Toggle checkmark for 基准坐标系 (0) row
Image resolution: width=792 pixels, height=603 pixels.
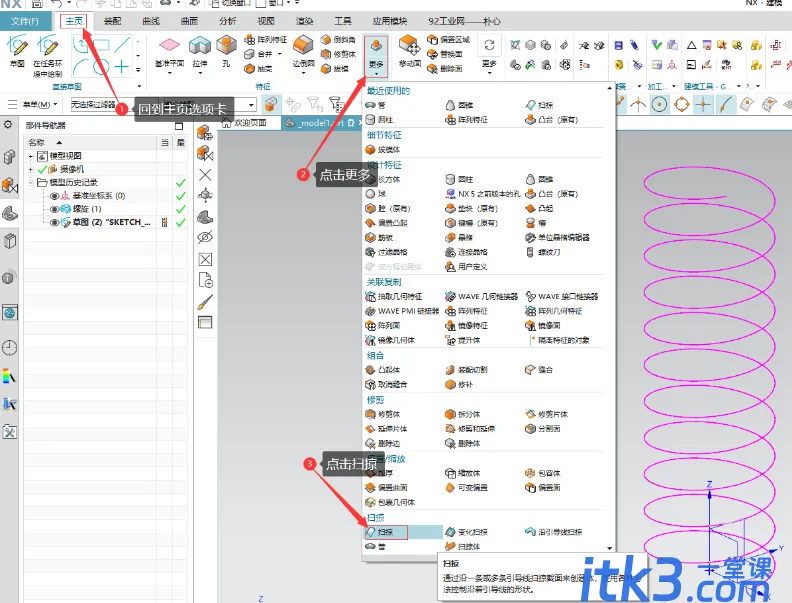[180, 196]
